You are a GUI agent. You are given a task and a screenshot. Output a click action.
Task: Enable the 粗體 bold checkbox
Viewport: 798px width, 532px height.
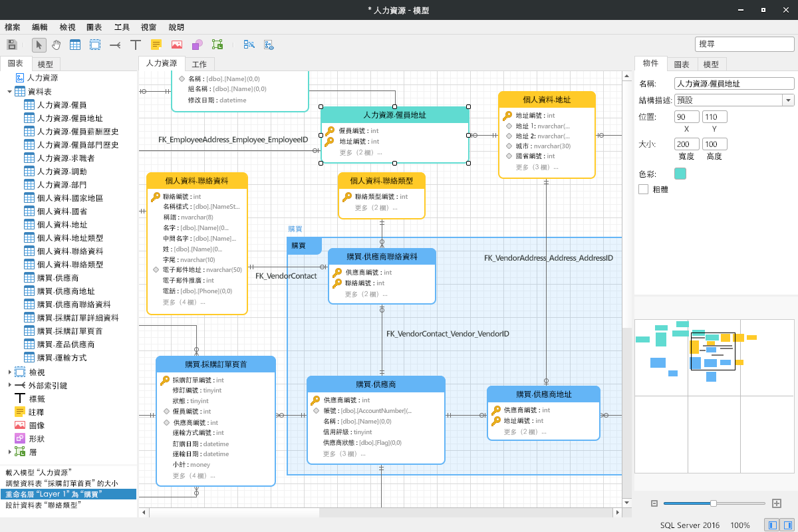point(643,189)
